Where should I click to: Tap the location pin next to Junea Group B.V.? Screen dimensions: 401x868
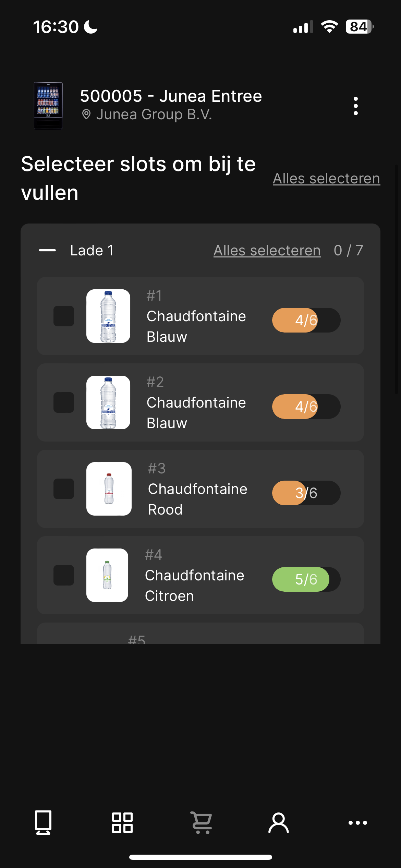click(x=86, y=114)
